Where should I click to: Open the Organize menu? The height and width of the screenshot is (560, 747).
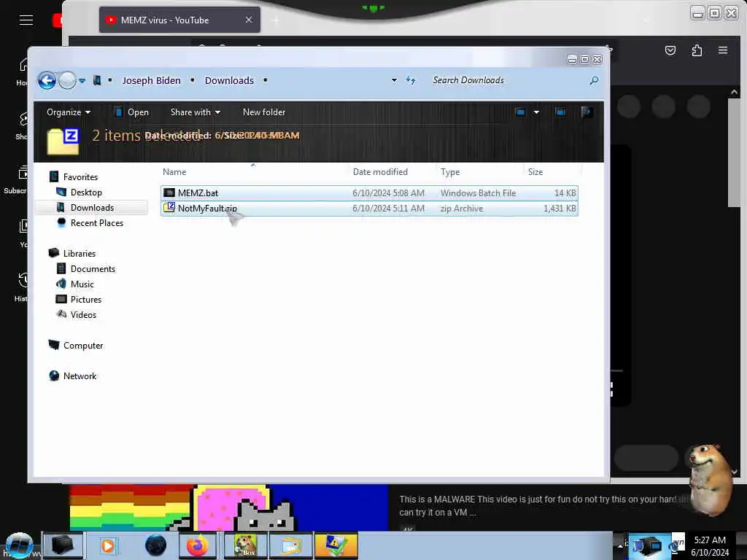tap(68, 112)
